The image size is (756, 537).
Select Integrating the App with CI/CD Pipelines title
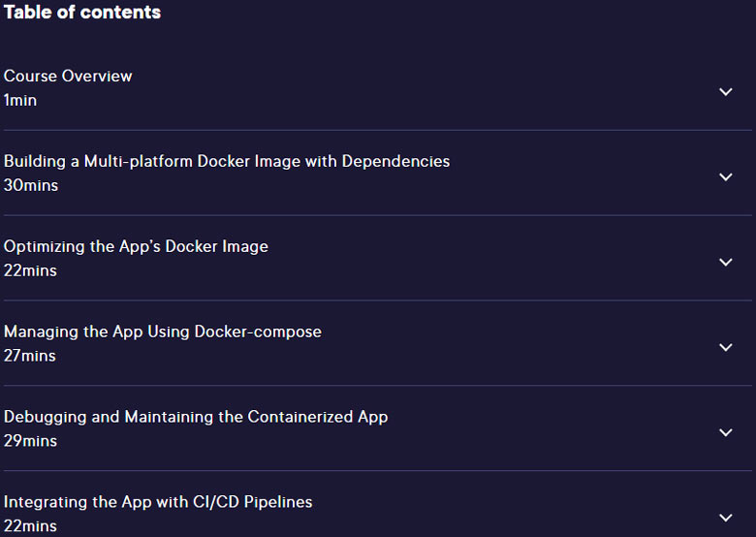pyautogui.click(x=158, y=502)
